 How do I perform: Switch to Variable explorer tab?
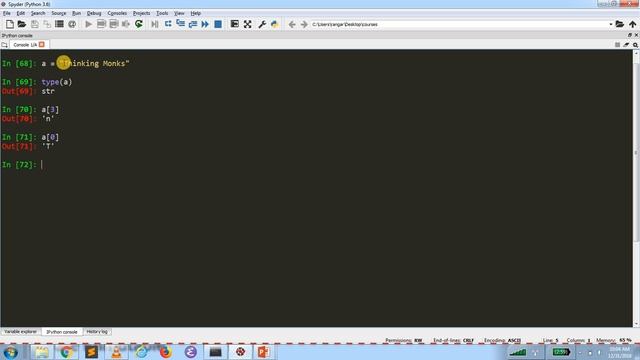tap(20, 332)
